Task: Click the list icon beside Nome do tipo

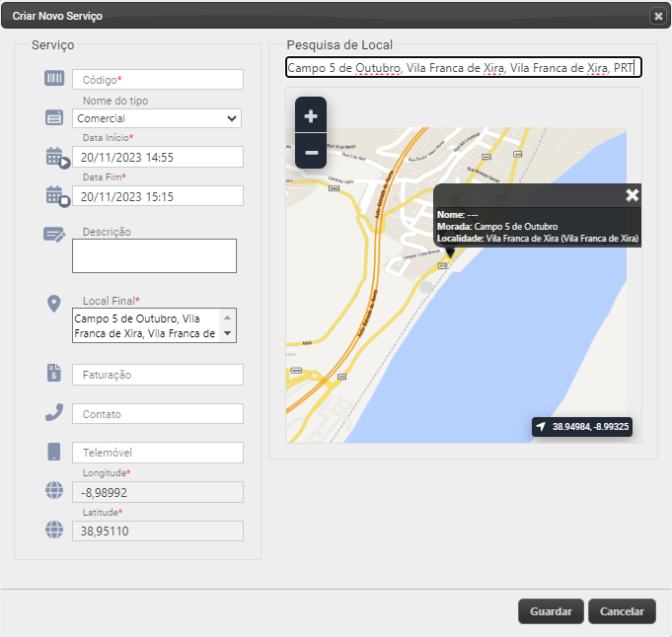Action: click(x=54, y=117)
